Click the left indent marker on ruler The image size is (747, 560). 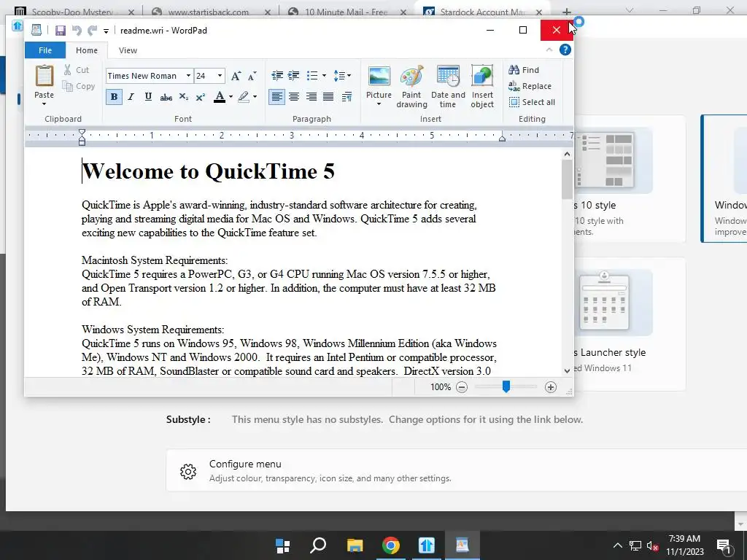[x=82, y=142]
